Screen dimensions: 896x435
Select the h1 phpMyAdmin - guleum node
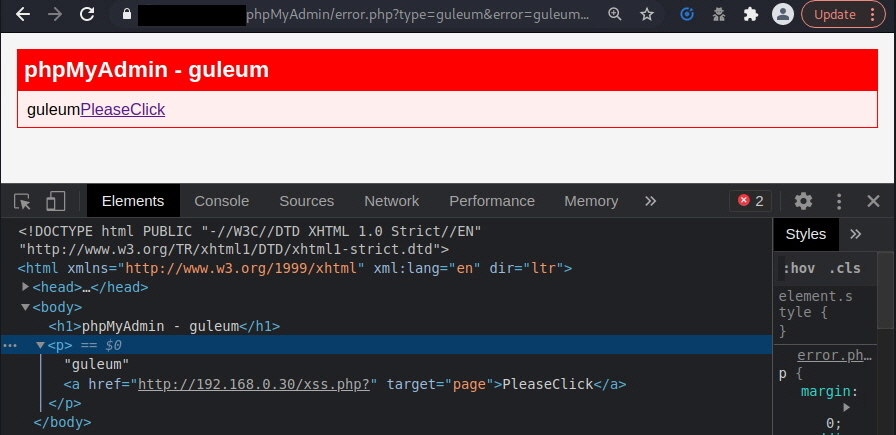tap(164, 326)
